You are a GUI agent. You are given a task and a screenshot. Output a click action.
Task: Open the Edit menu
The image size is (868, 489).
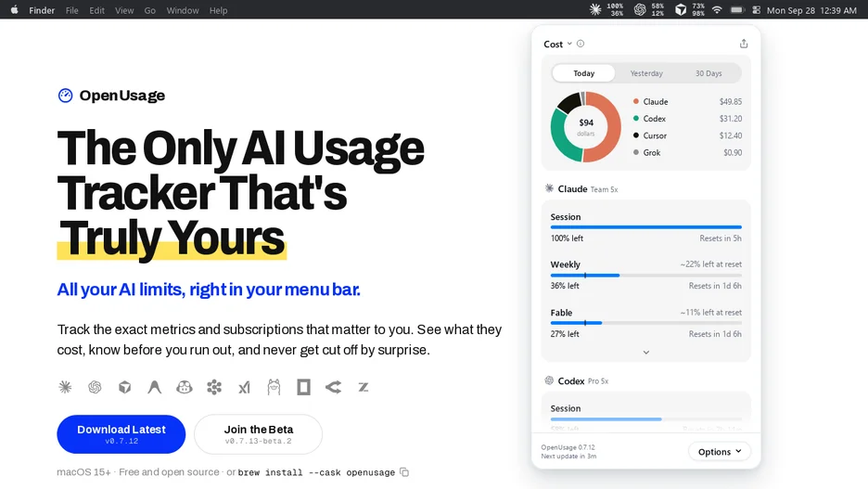(x=96, y=10)
